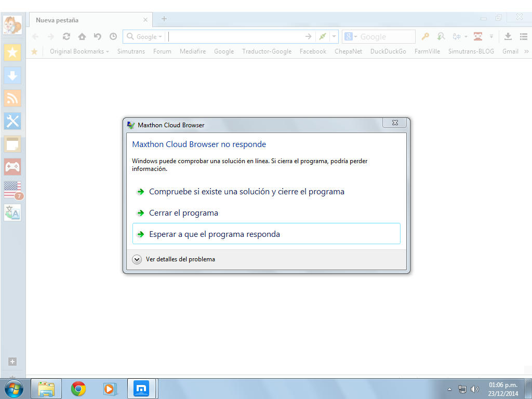Expand the address bar Google engine dropdown
This screenshot has width=532, height=399.
pos(160,37)
